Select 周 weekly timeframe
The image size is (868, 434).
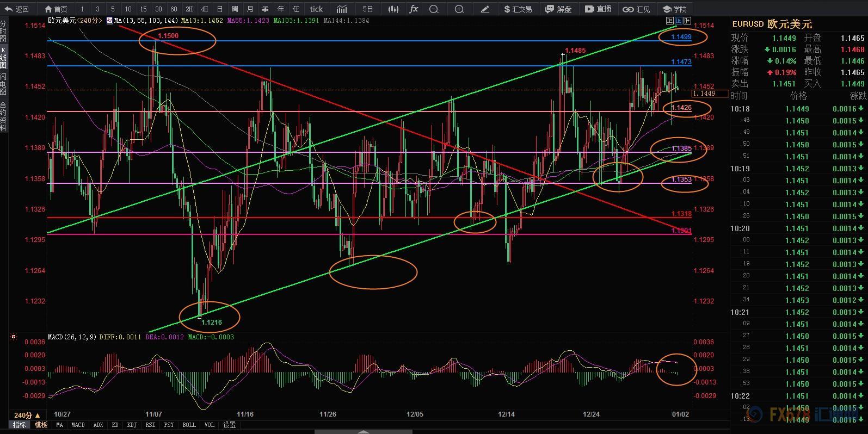tap(235, 9)
